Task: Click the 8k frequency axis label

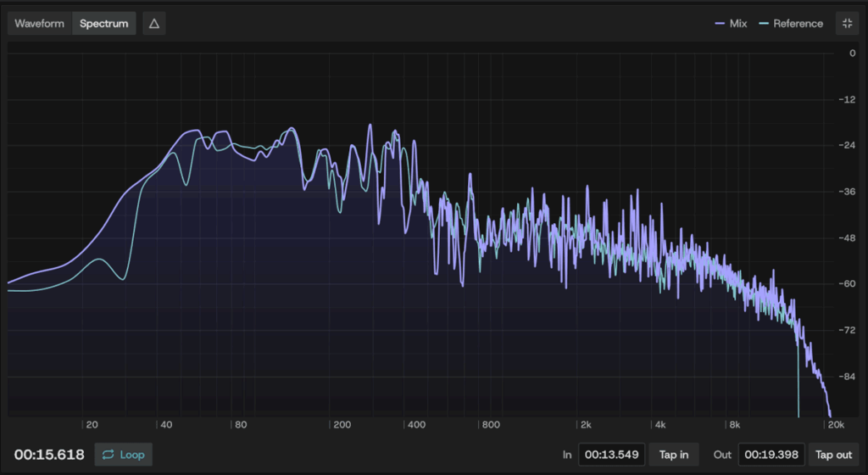Action: click(x=735, y=425)
